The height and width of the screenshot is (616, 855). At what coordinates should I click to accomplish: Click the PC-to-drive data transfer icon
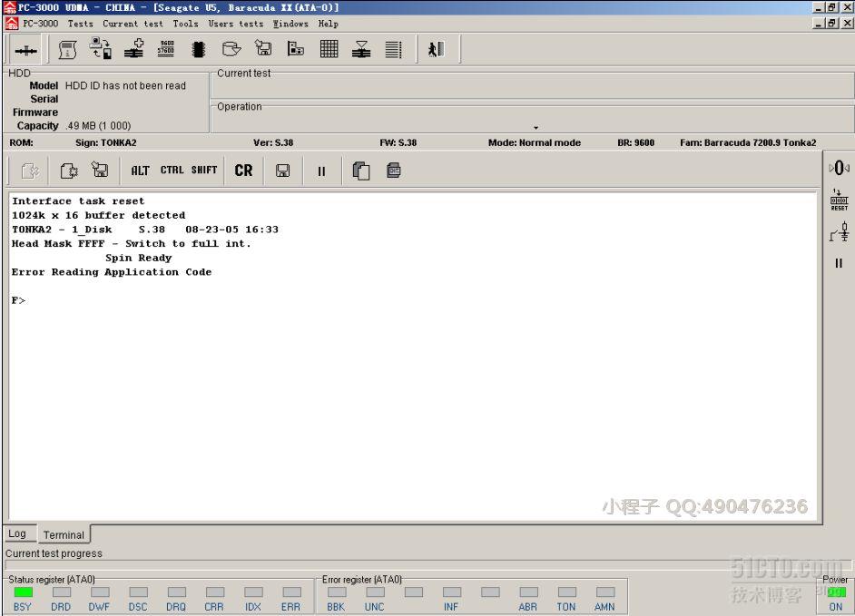[101, 48]
